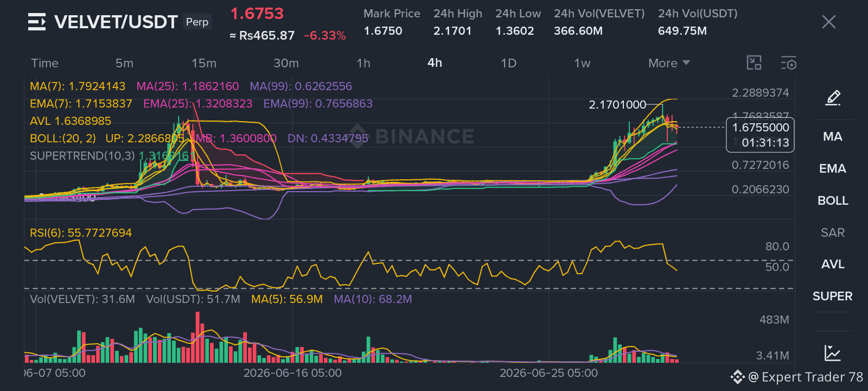868x391 pixels.
Task: Close the full-screen chart view
Action: (x=828, y=22)
